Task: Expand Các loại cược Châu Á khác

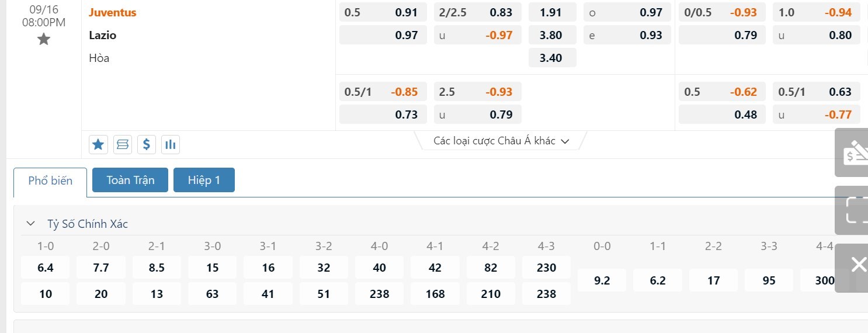Action: click(x=501, y=141)
